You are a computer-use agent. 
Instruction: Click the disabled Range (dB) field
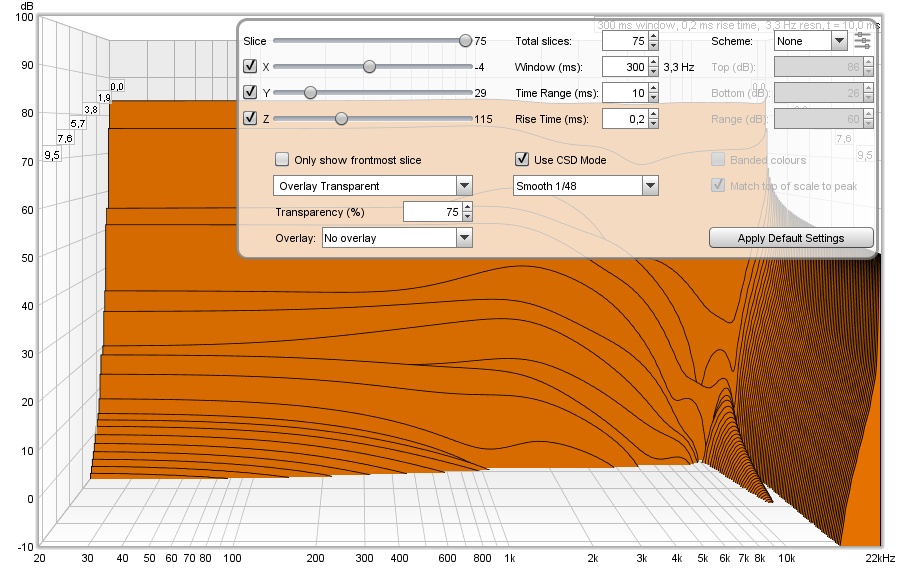pos(818,119)
